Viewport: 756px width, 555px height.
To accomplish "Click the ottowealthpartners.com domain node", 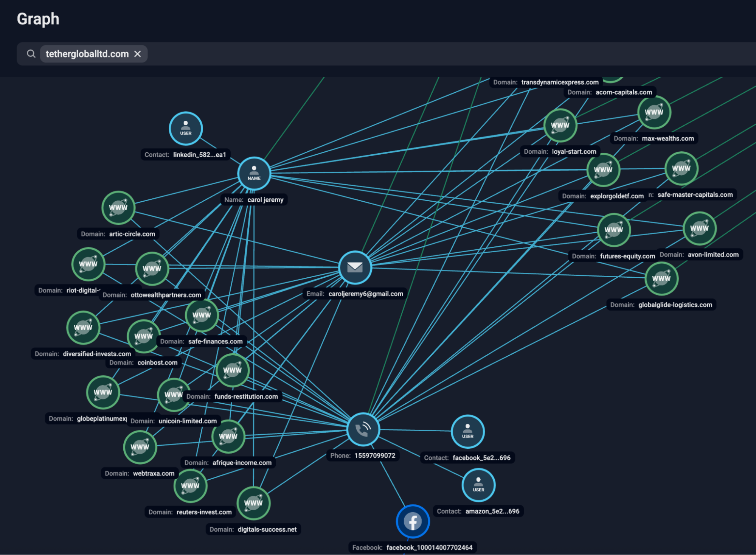I will click(152, 269).
